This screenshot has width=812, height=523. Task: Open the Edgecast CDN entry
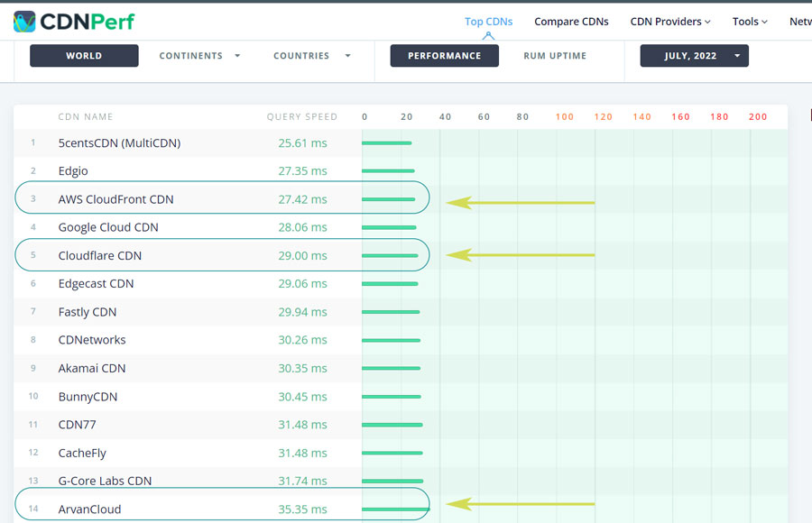coord(96,284)
